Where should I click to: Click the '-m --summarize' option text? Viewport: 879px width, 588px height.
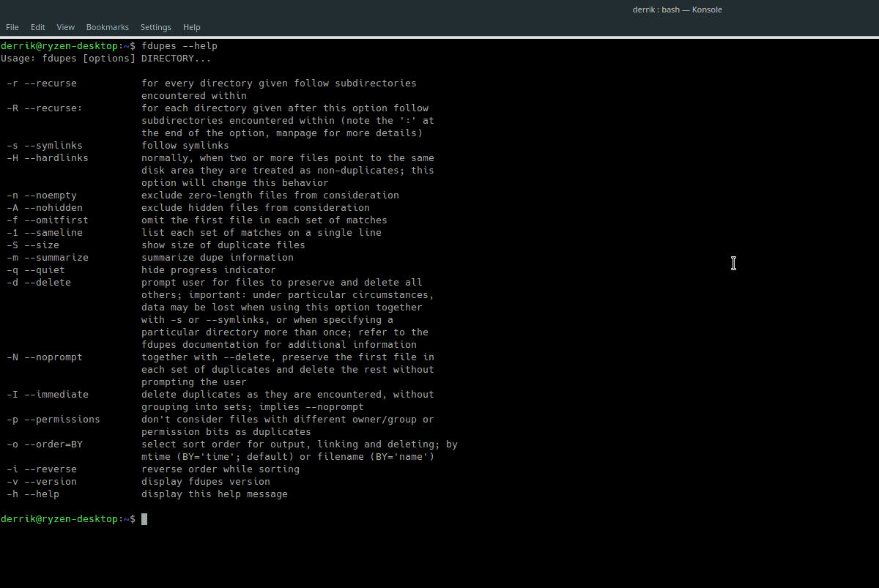[x=48, y=258]
